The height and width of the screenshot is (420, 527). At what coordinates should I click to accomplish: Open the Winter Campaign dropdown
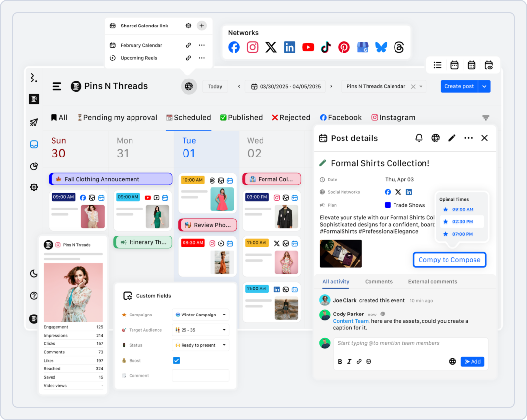coord(200,315)
